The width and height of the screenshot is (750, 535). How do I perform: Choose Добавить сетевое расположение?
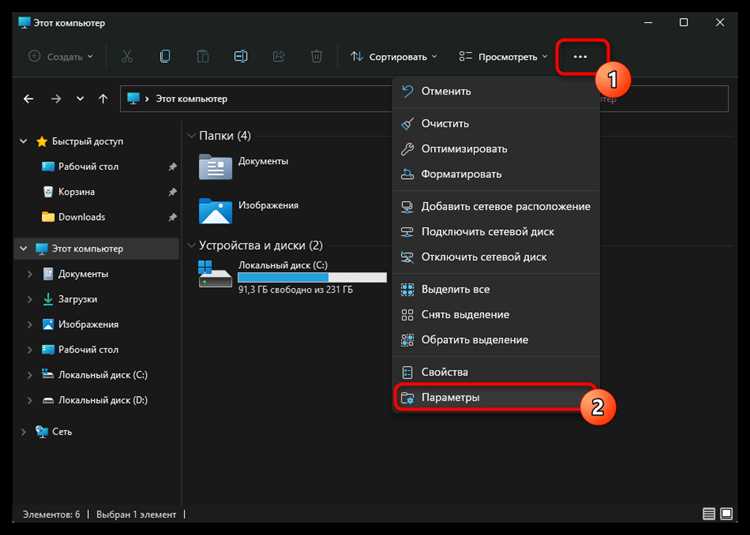[496, 207]
